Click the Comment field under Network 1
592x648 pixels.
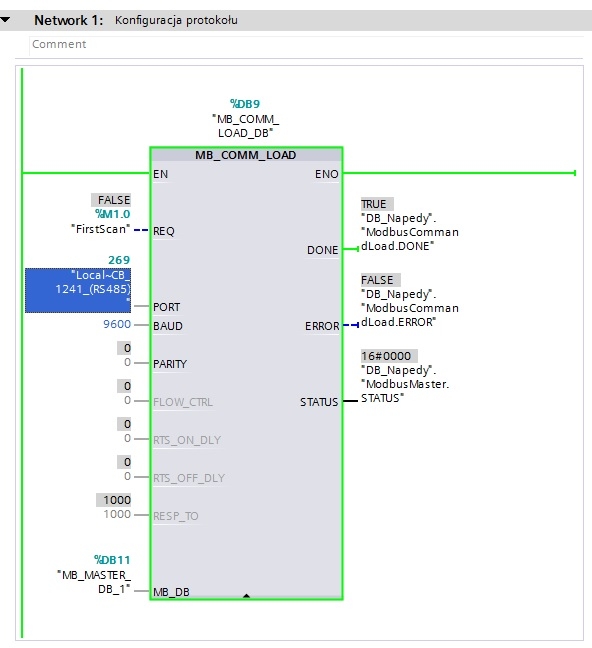coord(306,44)
